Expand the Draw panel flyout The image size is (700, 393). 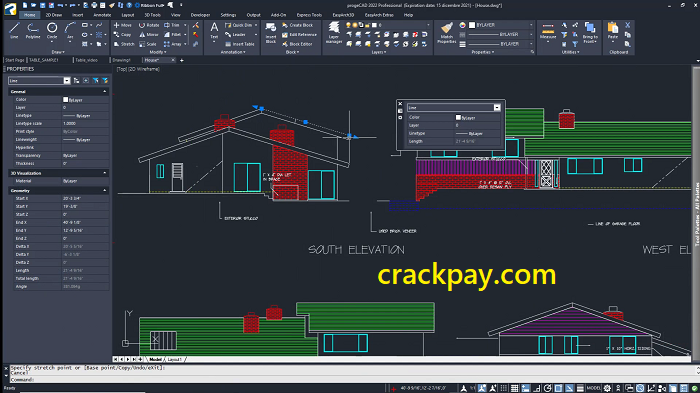pos(58,52)
